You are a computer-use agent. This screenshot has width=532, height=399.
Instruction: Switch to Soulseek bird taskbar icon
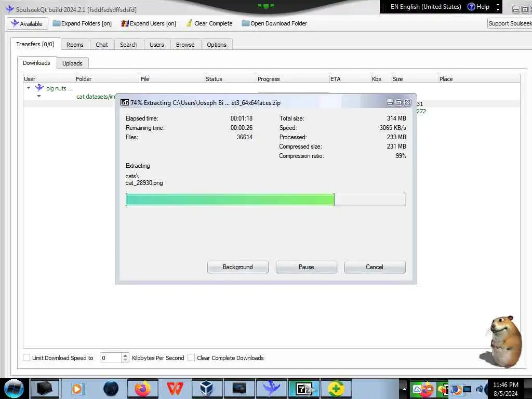271,389
